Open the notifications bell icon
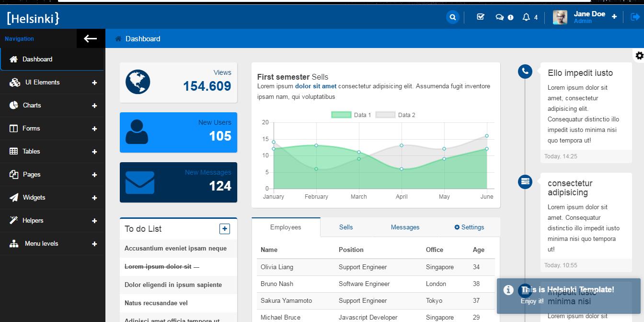This screenshot has height=322, width=644. coord(526,17)
